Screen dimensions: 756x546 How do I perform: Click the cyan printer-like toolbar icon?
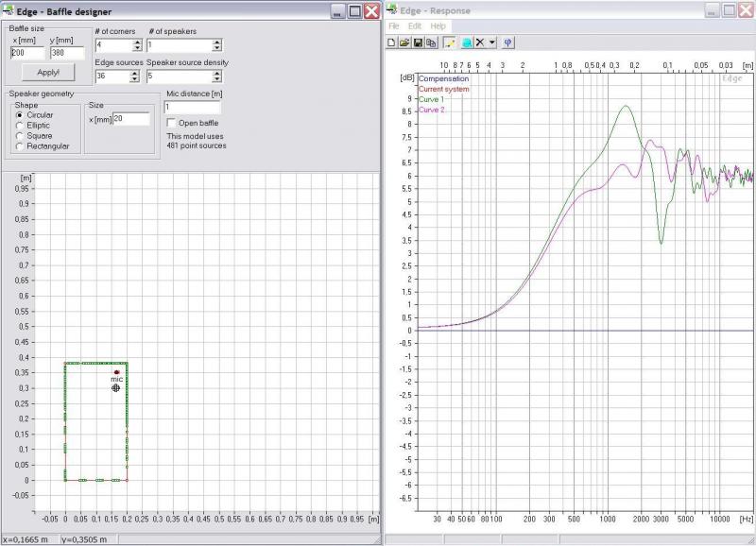[467, 43]
